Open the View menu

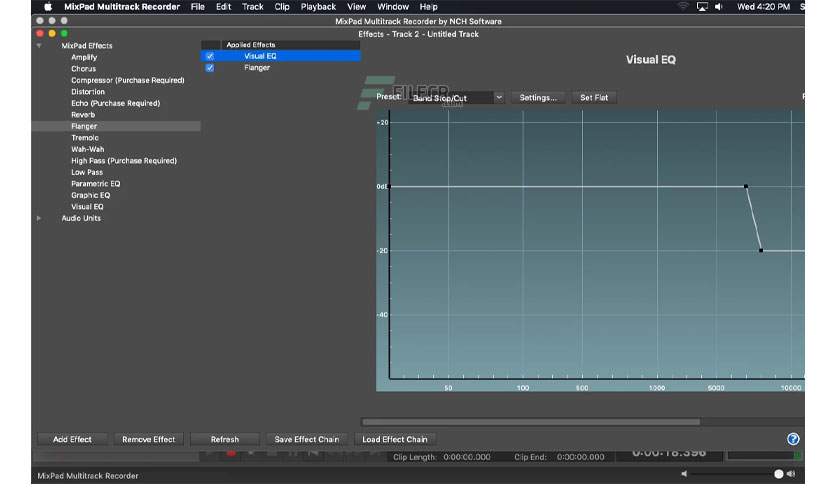(x=357, y=7)
